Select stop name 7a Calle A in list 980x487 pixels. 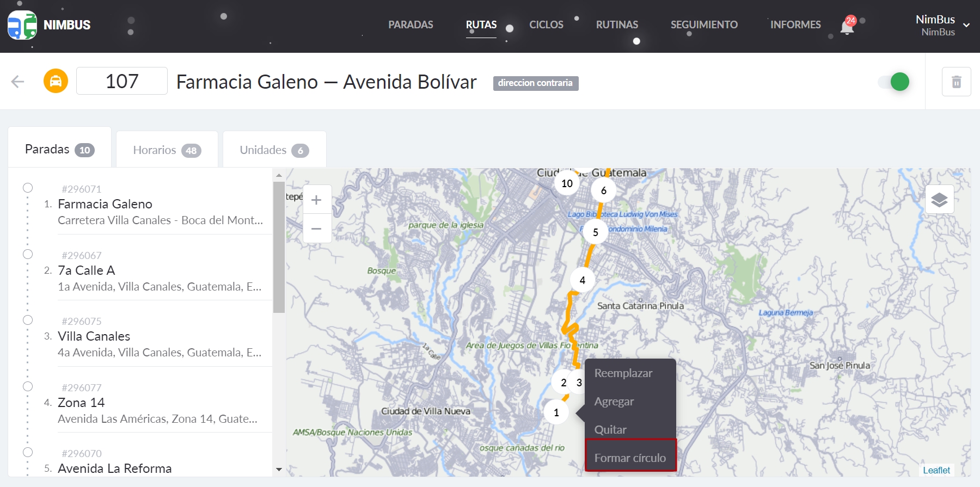[87, 270]
